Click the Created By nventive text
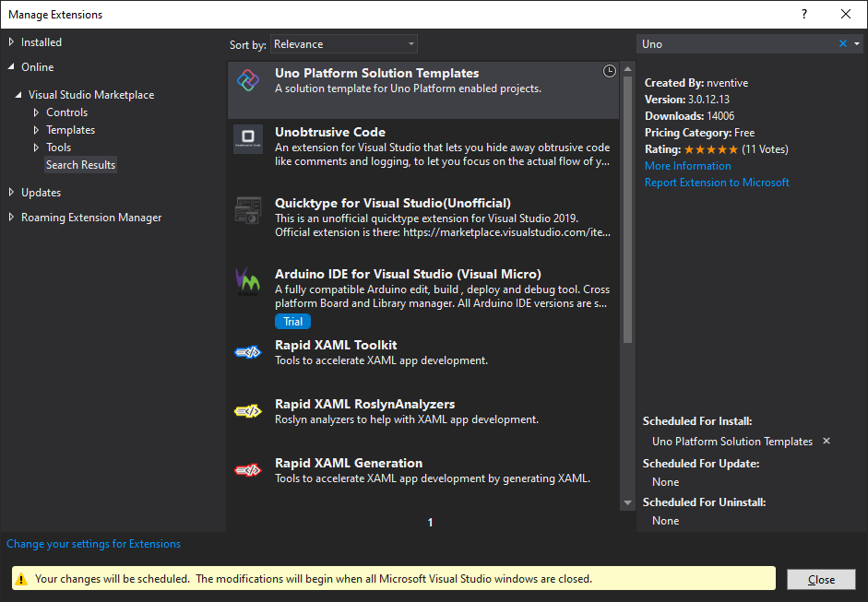Image resolution: width=868 pixels, height=602 pixels. pyautogui.click(x=696, y=83)
